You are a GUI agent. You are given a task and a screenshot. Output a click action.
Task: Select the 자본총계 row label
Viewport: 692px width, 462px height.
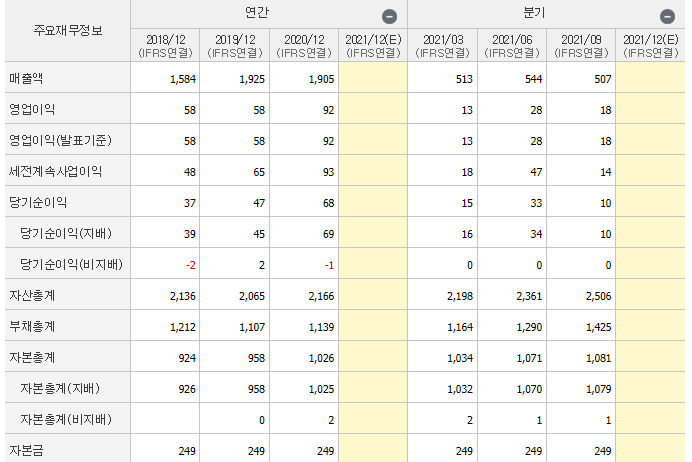(x=32, y=357)
